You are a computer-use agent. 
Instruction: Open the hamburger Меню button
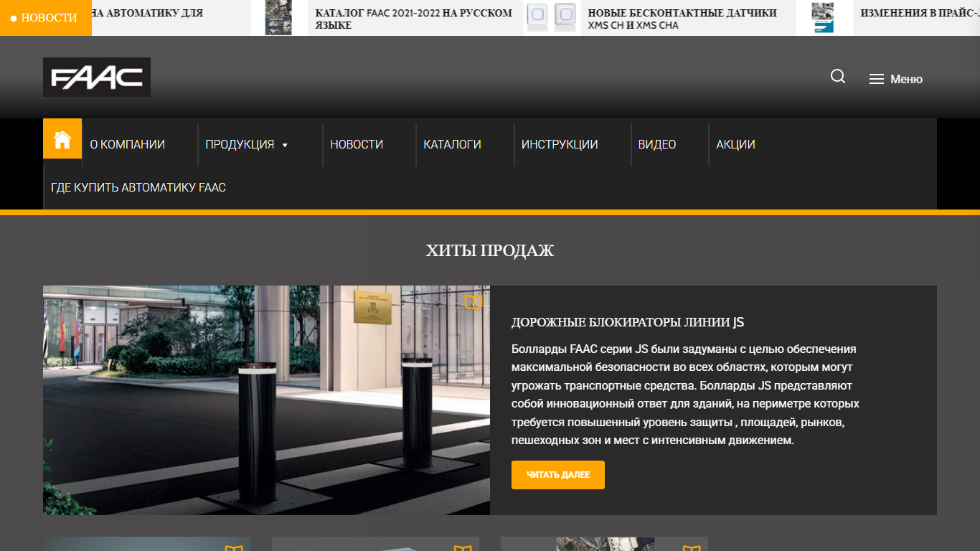click(896, 79)
